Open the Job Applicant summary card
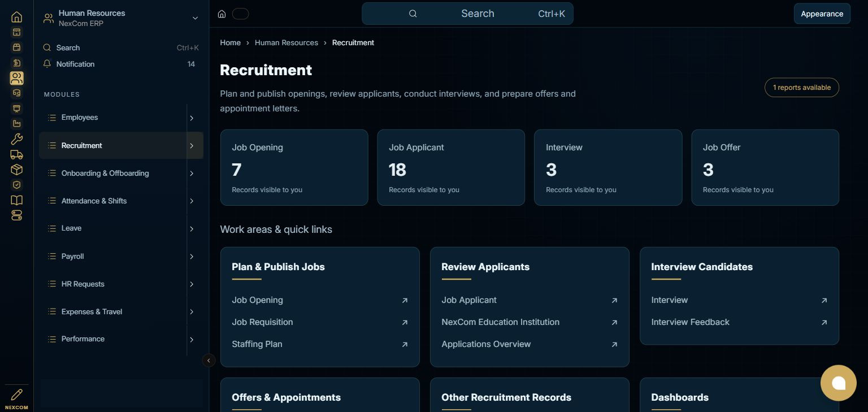The width and height of the screenshot is (868, 412). [x=451, y=167]
